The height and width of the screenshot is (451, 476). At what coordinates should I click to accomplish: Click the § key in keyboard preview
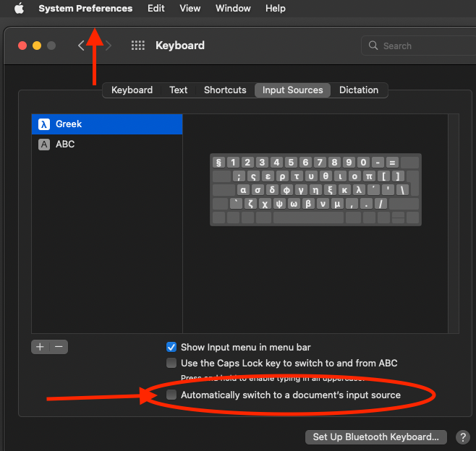tap(218, 163)
